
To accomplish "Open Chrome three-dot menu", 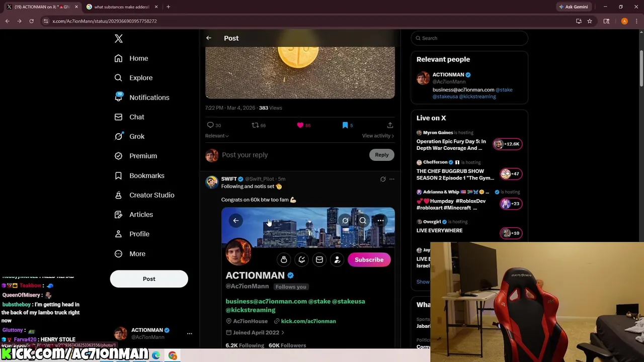I will [636, 21].
